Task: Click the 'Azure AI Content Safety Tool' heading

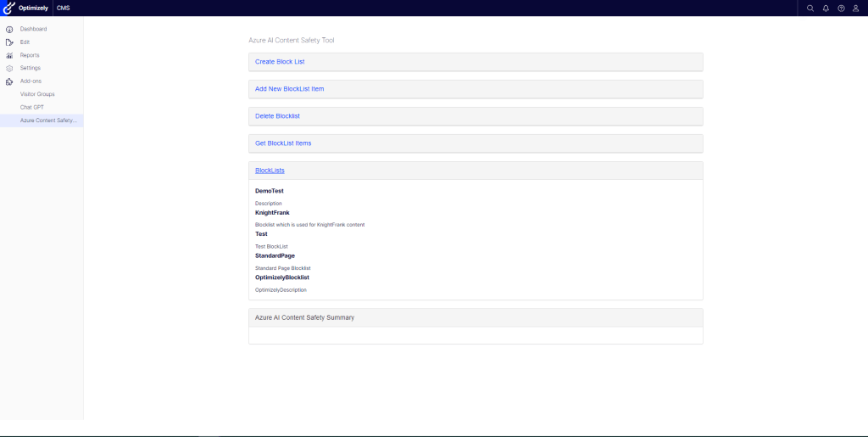Action: coord(292,40)
